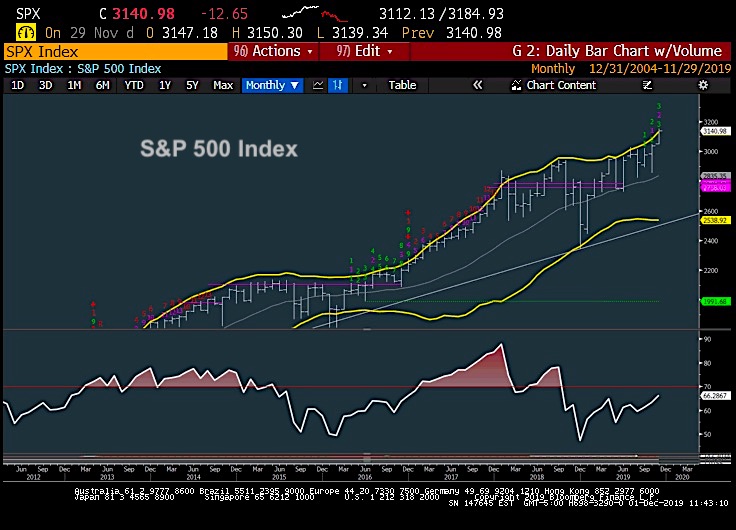Collapse panel with double chevron icon
Image resolution: width=736 pixels, height=530 pixels.
click(x=477, y=85)
